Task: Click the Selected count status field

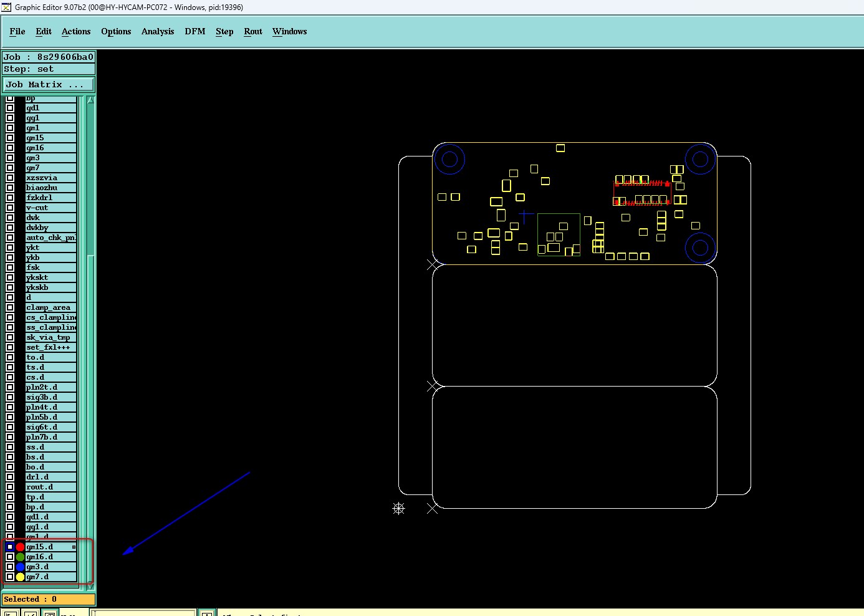Action: [x=49, y=599]
